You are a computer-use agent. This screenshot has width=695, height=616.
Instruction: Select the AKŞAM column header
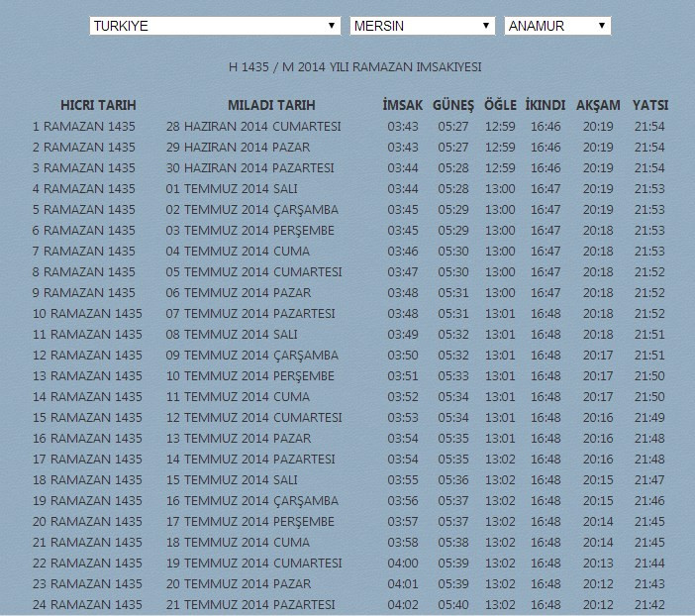tap(598, 105)
